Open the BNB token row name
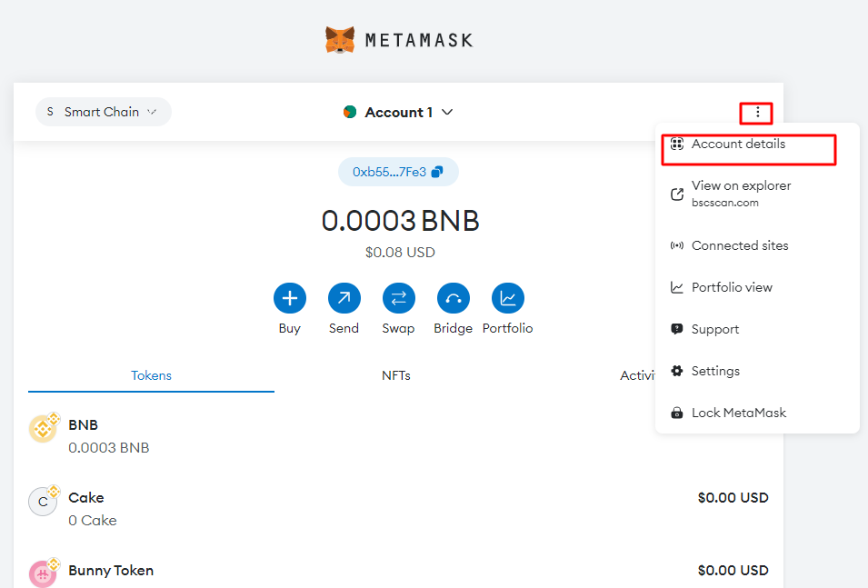This screenshot has width=868, height=588. tap(83, 424)
